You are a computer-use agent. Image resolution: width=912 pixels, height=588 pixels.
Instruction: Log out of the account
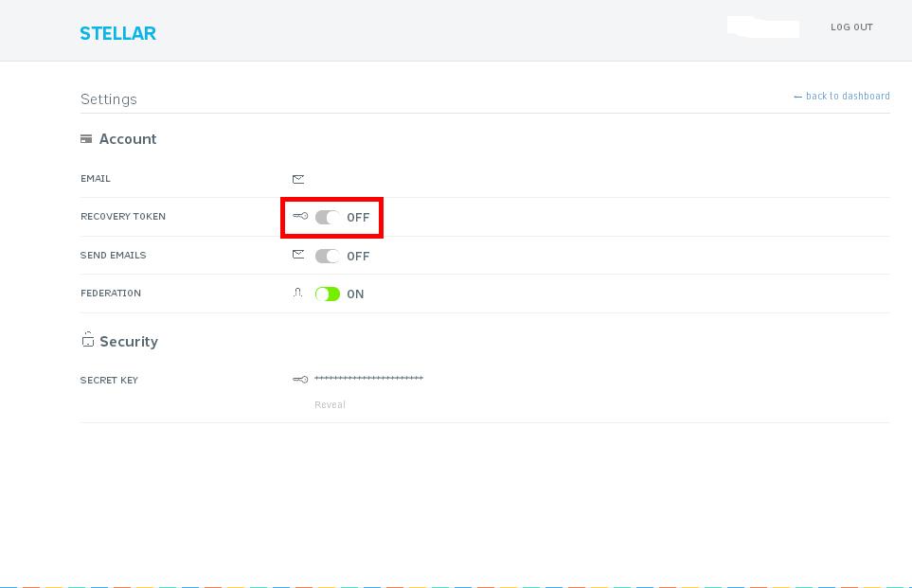click(851, 27)
